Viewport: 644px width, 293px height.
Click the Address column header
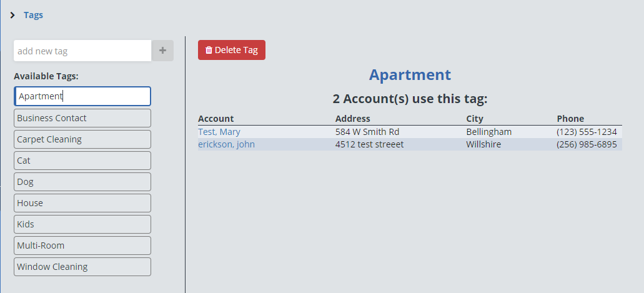click(x=352, y=119)
